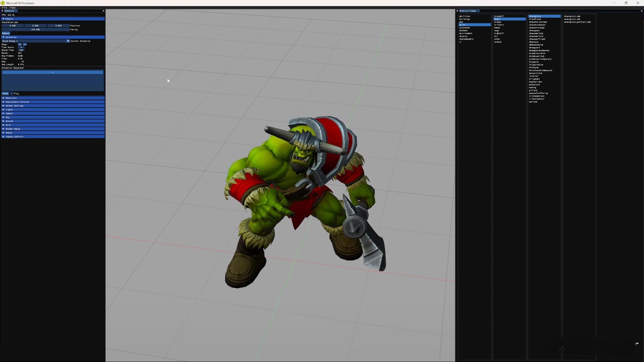Select 'chaospeon' in the unit list
Image resolution: width=644 pixels, height=362 pixels.
(x=534, y=31)
